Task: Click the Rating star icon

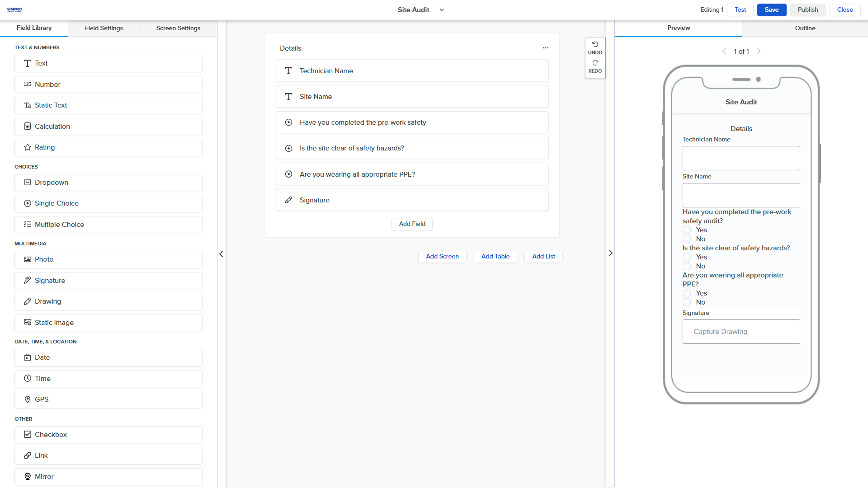Action: click(x=28, y=147)
